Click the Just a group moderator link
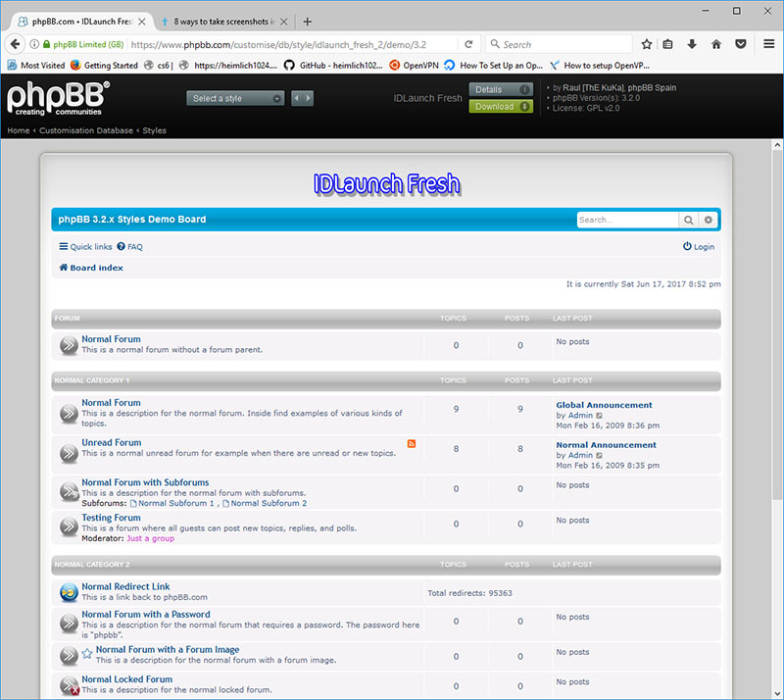The height and width of the screenshot is (700, 784). click(x=151, y=538)
